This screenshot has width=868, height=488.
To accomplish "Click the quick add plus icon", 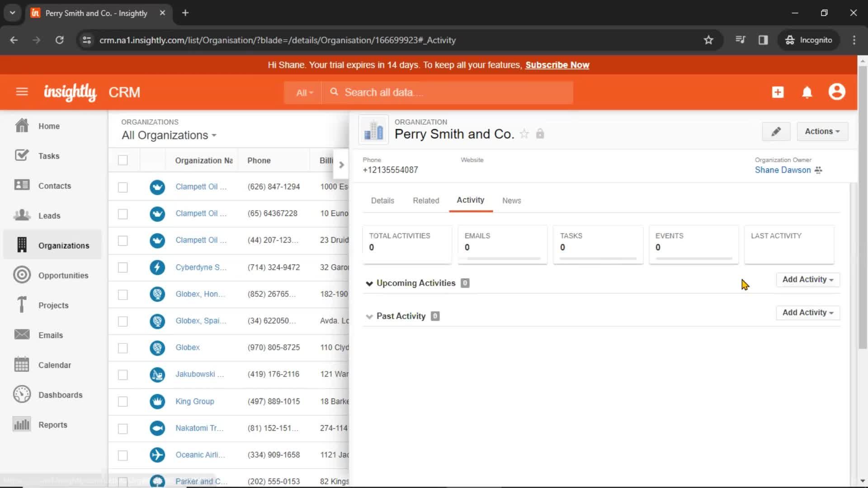I will 778,92.
